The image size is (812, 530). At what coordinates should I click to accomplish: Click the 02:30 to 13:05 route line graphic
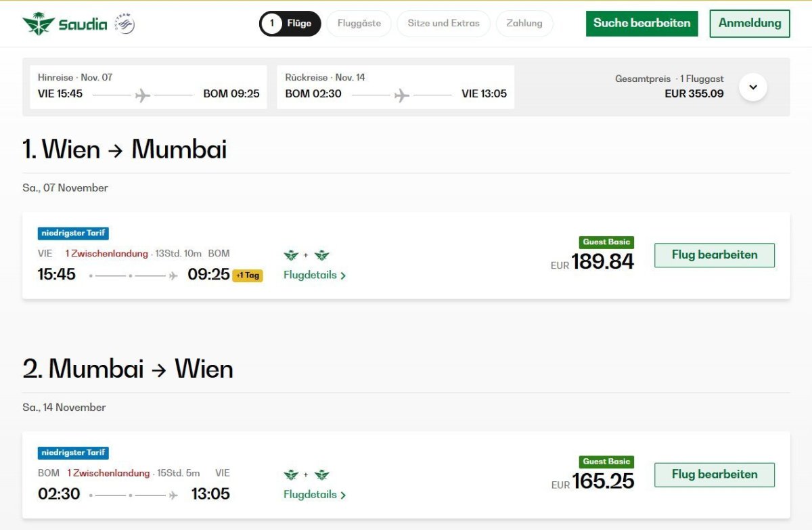click(x=133, y=495)
